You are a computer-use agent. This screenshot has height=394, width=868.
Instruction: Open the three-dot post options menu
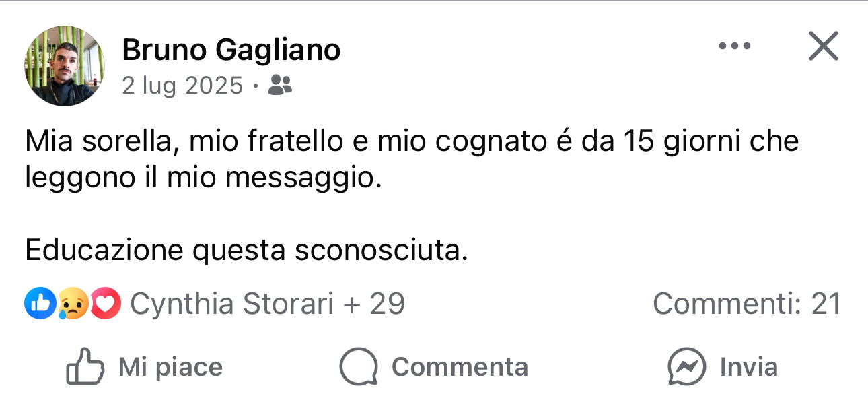point(734,46)
